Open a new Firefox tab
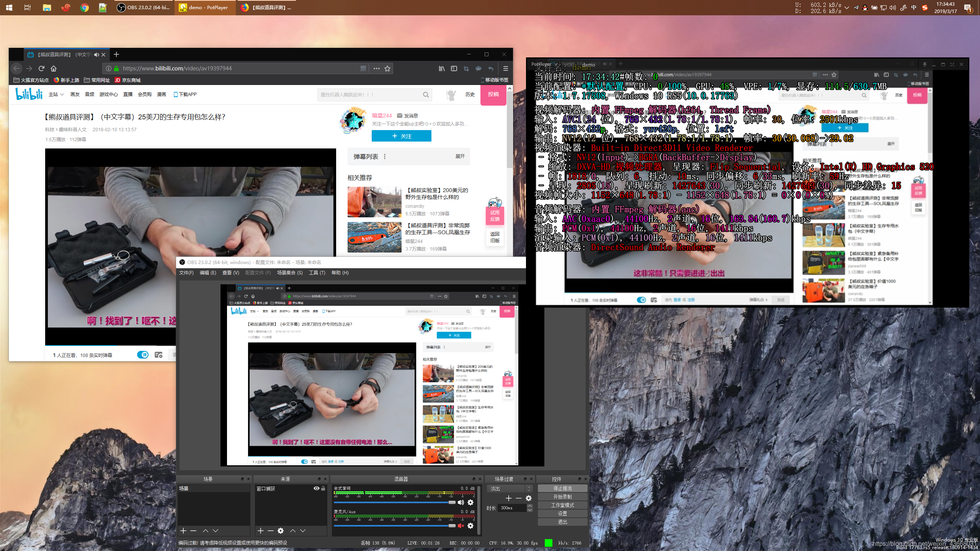 pos(116,55)
